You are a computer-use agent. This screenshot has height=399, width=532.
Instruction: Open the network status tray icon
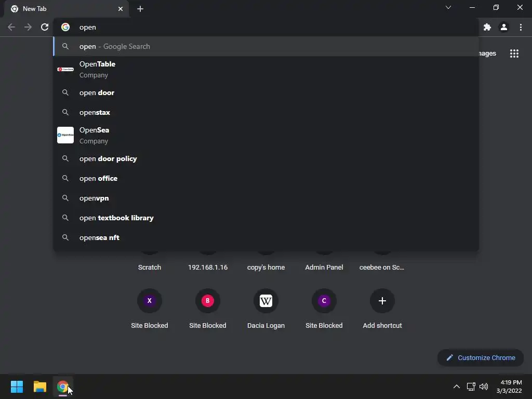471,387
